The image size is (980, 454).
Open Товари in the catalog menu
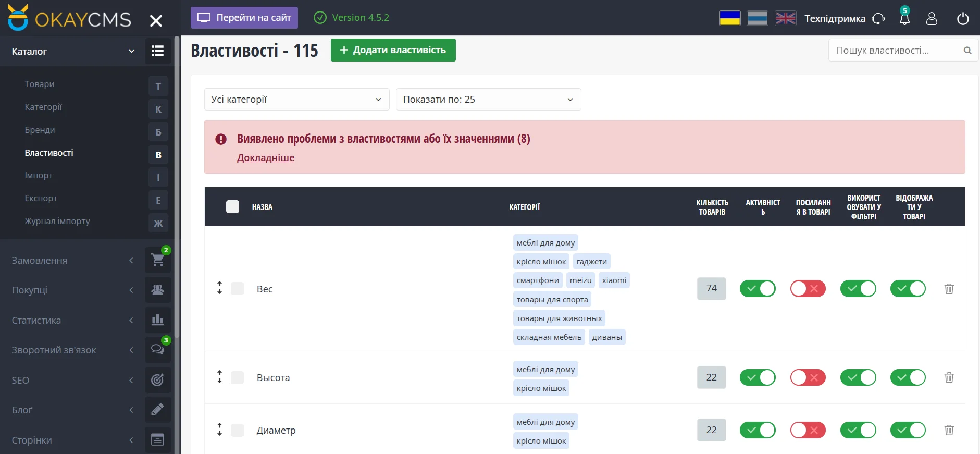pos(40,84)
